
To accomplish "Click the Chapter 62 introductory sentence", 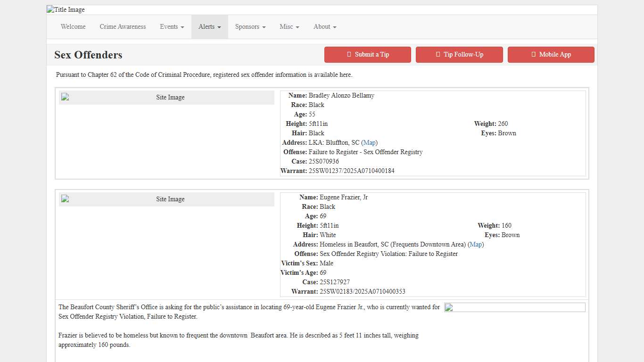I will tap(204, 75).
